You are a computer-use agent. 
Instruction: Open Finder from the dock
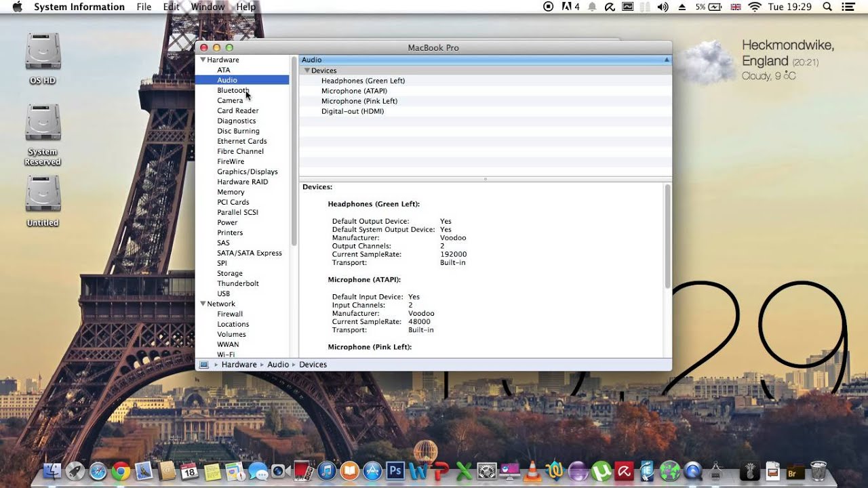point(52,471)
